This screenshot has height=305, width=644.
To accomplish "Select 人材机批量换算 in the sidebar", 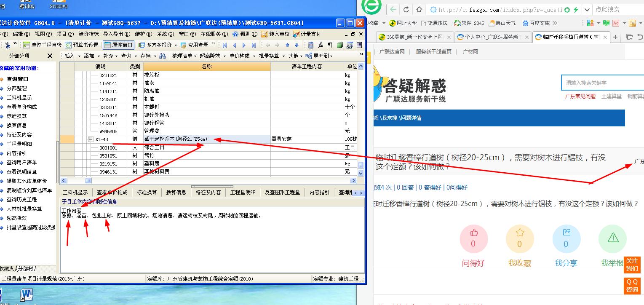I will point(24,209).
